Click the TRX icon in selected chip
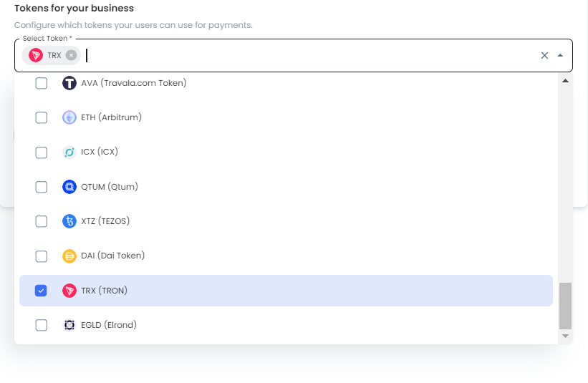Image resolution: width=588 pixels, height=383 pixels. (36, 55)
